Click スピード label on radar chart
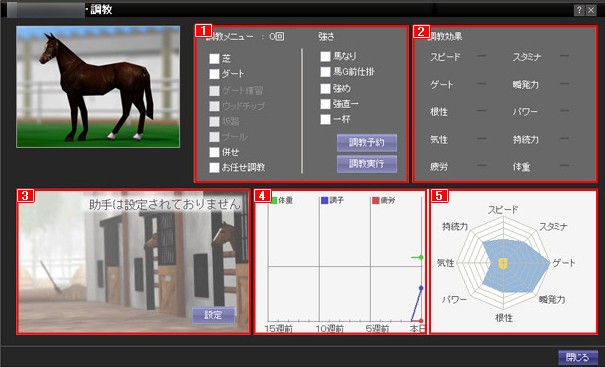 (x=503, y=210)
